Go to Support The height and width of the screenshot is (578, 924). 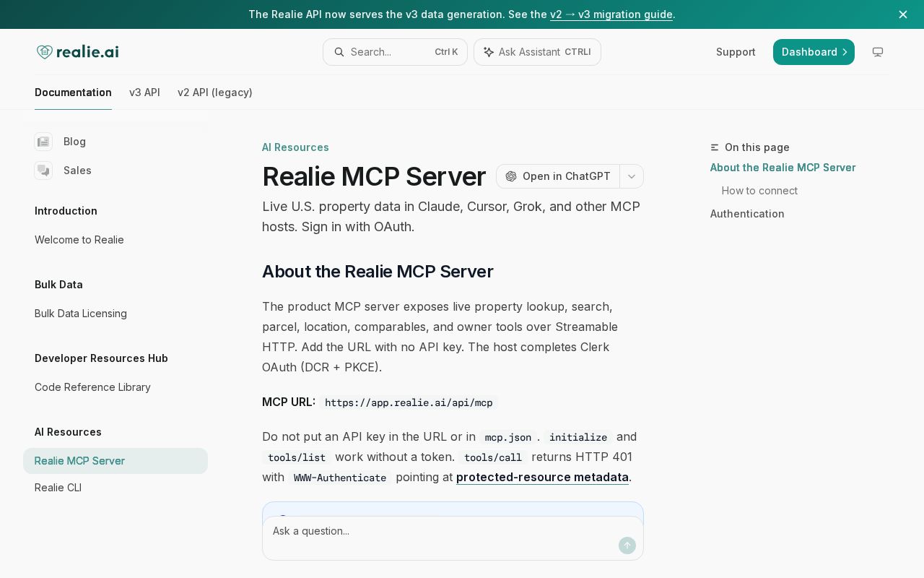[736, 52]
